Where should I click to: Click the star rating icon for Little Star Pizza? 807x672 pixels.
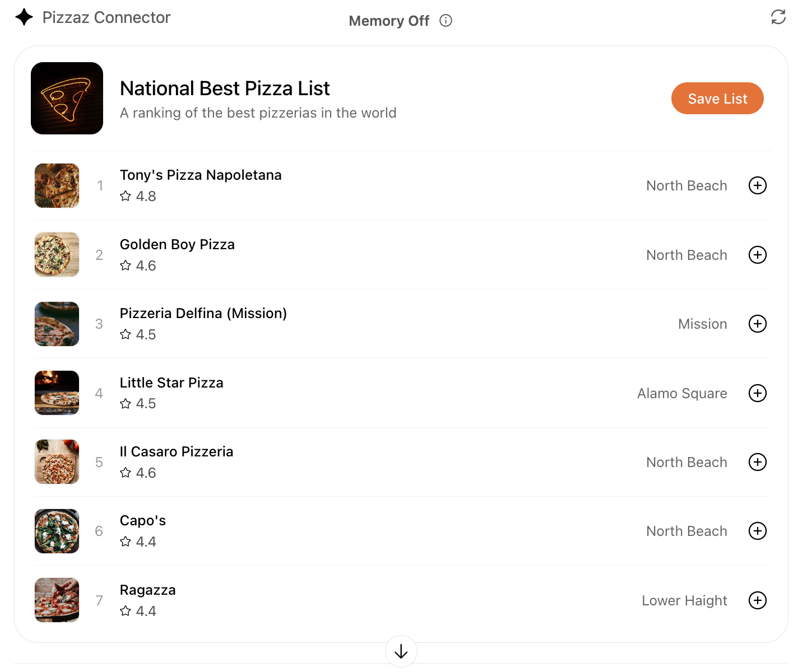coord(126,403)
